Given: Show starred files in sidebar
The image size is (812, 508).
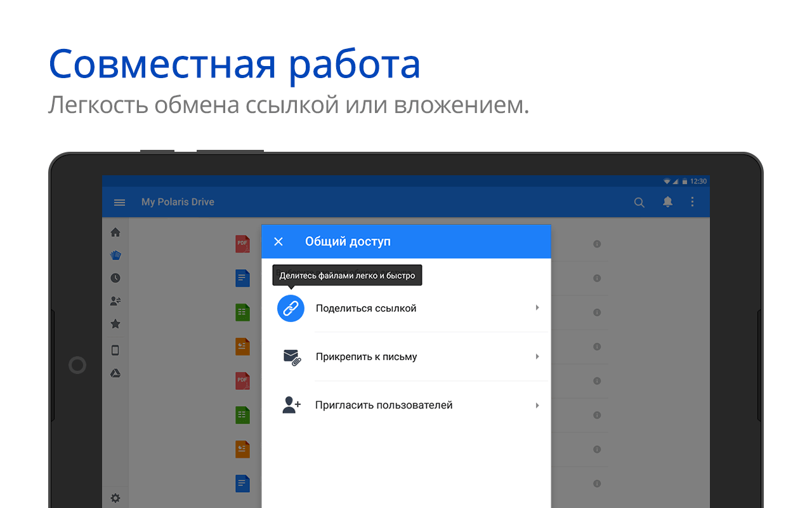Looking at the screenshot, I should 115,324.
